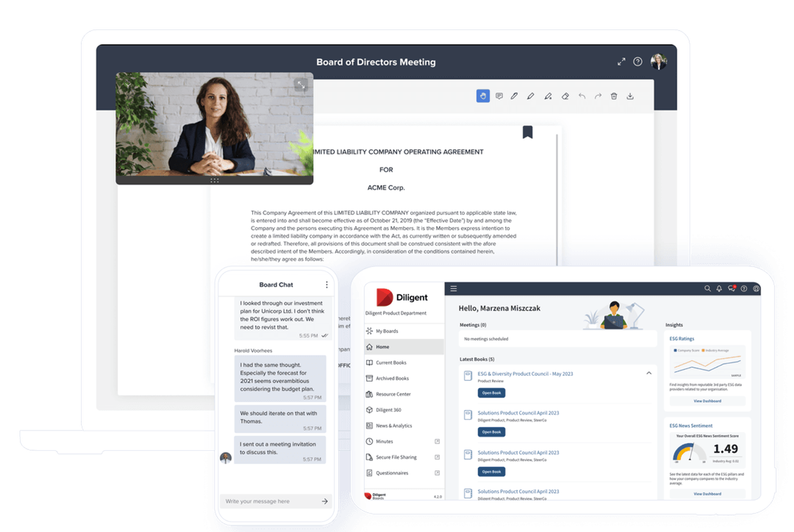
Task: Toggle the page bookmark
Action: (527, 132)
